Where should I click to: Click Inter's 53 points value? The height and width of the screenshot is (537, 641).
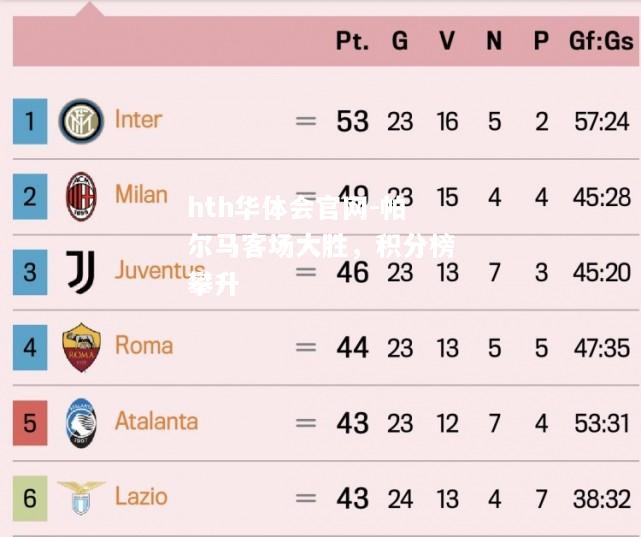coord(352,121)
